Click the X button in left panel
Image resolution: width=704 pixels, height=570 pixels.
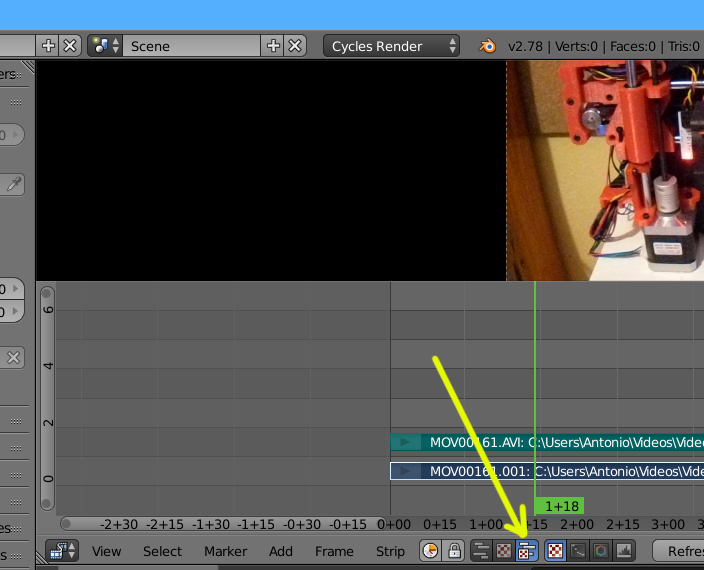pos(13,358)
